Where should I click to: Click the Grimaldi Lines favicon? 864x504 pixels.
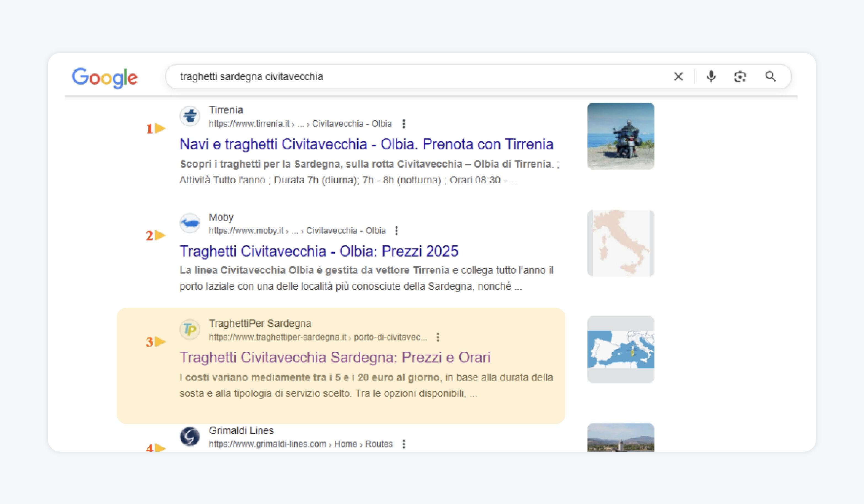(x=190, y=436)
